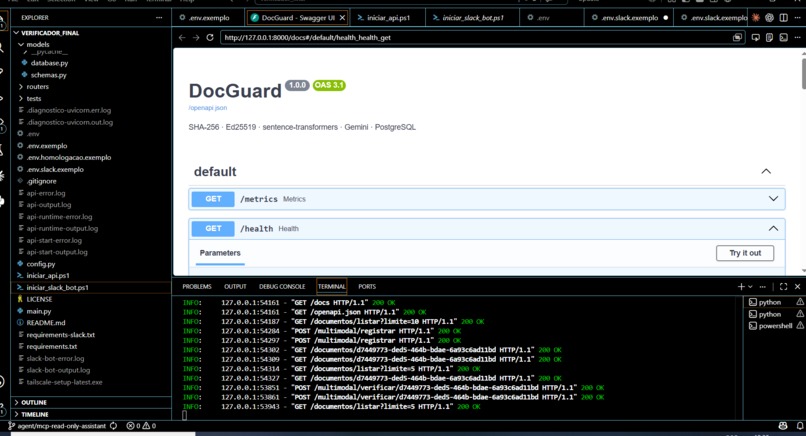Expand the GET /metrics endpoint
The width and height of the screenshot is (806, 436).
pos(486,199)
